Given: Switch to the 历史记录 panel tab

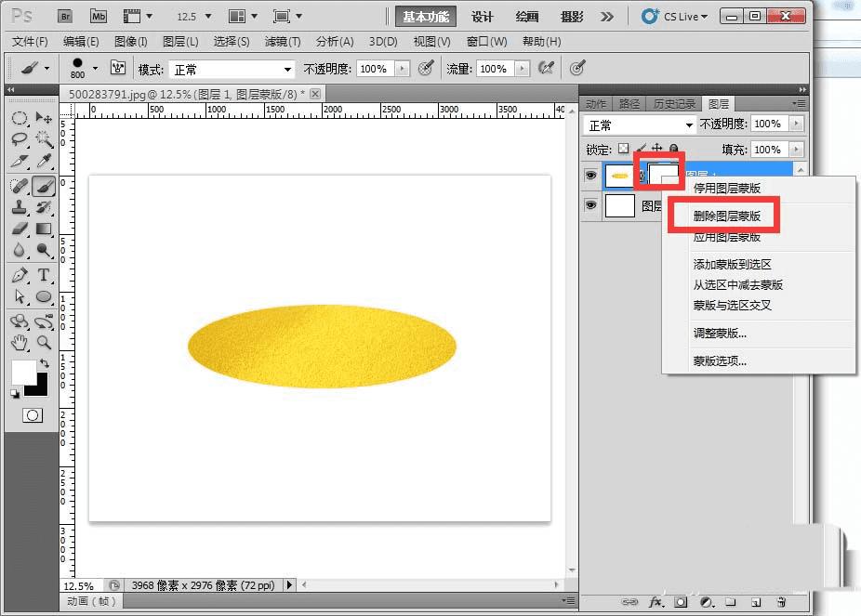Looking at the screenshot, I should 673,103.
